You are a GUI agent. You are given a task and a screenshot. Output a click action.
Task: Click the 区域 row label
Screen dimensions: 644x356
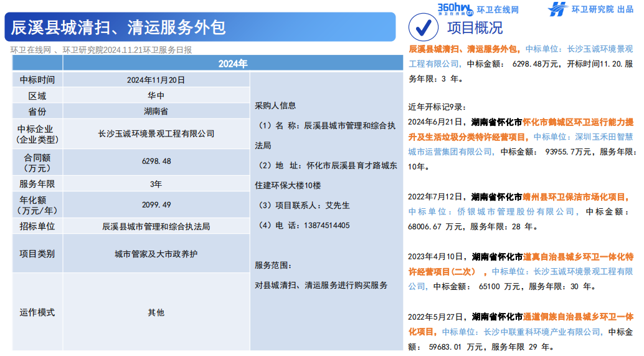pyautogui.click(x=37, y=96)
